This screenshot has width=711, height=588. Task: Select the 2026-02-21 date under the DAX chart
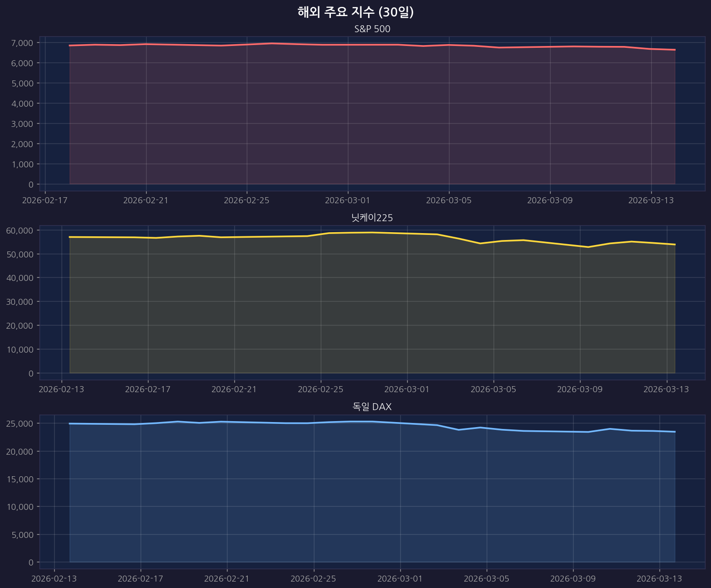[227, 578]
